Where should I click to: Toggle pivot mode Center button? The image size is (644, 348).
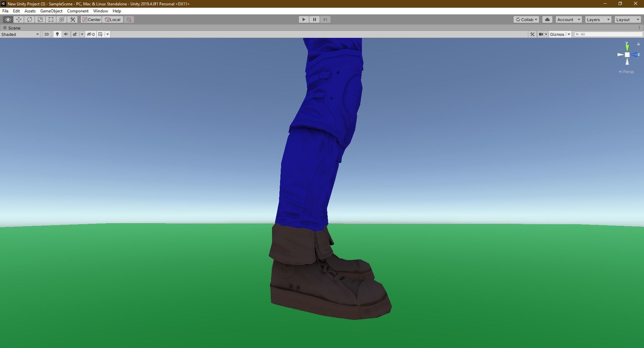[91, 19]
